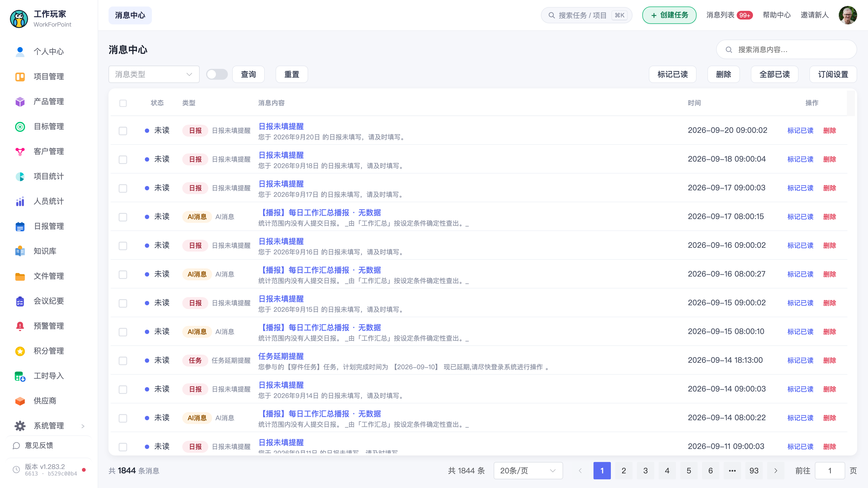Go to next page with right chevron

(x=776, y=470)
